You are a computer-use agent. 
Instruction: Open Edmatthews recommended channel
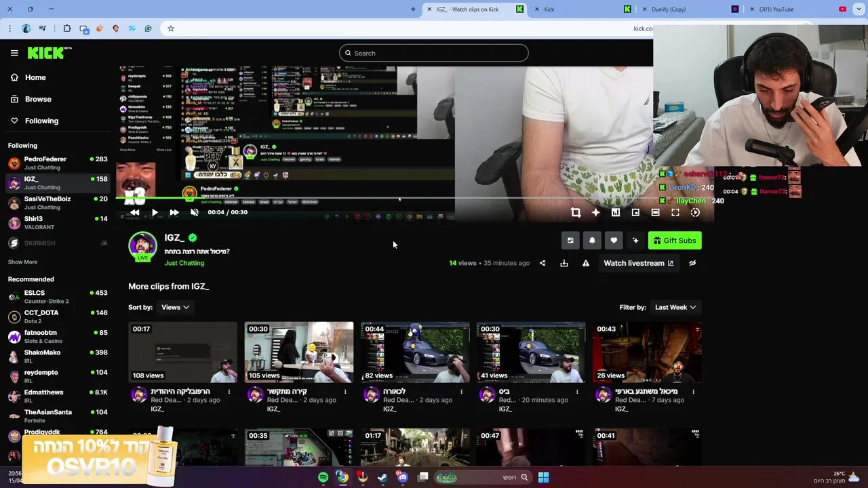pos(58,396)
